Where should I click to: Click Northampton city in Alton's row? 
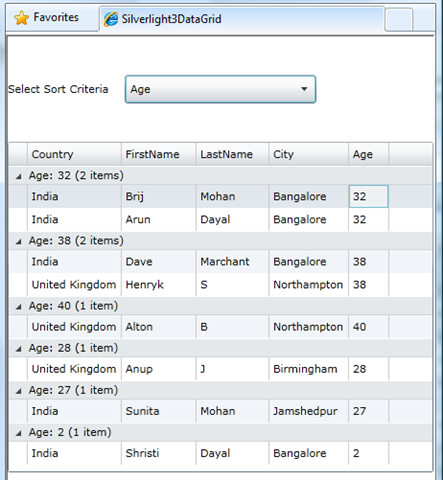tap(309, 327)
